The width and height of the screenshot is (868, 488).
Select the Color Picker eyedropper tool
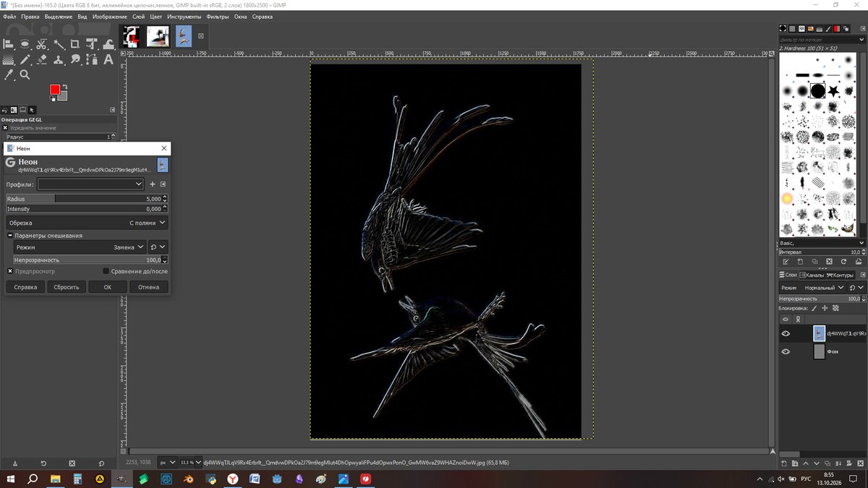click(x=9, y=74)
